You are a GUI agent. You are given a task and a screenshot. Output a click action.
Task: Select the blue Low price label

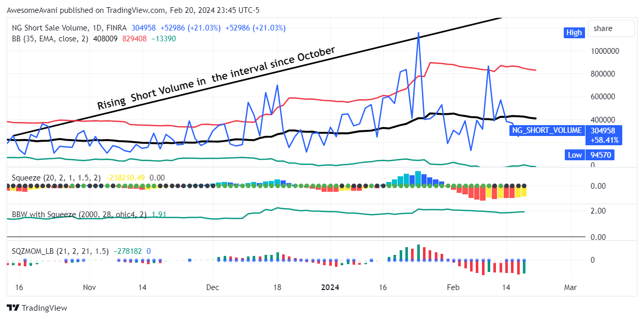pyautogui.click(x=574, y=155)
